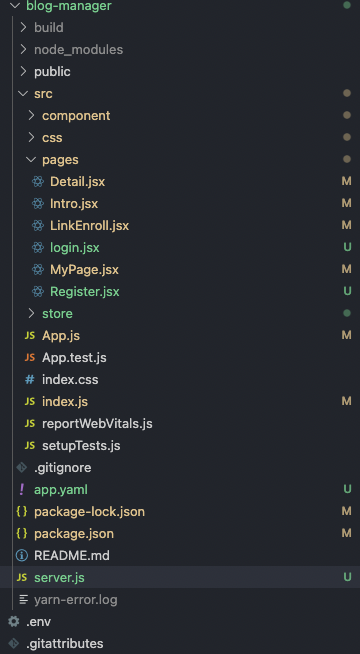360x654 pixels.
Task: Open server.js in the file tree
Action: pyautogui.click(x=59, y=578)
